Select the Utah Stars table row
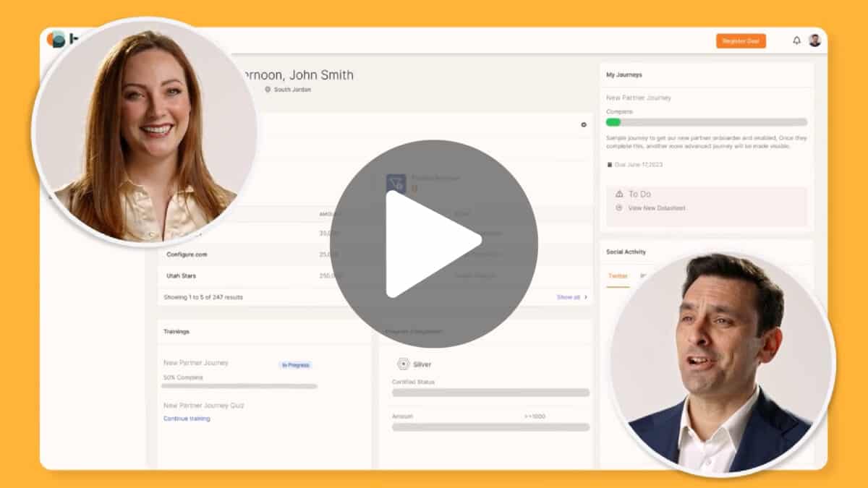The width and height of the screenshot is (868, 488). (x=181, y=275)
